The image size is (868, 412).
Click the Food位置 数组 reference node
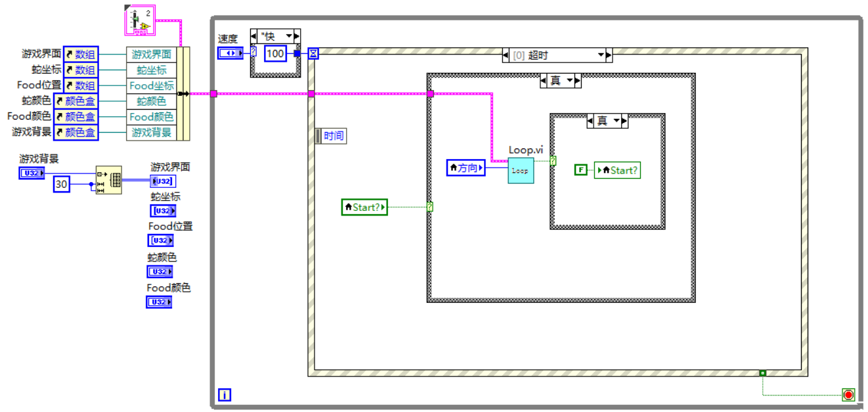tap(81, 85)
